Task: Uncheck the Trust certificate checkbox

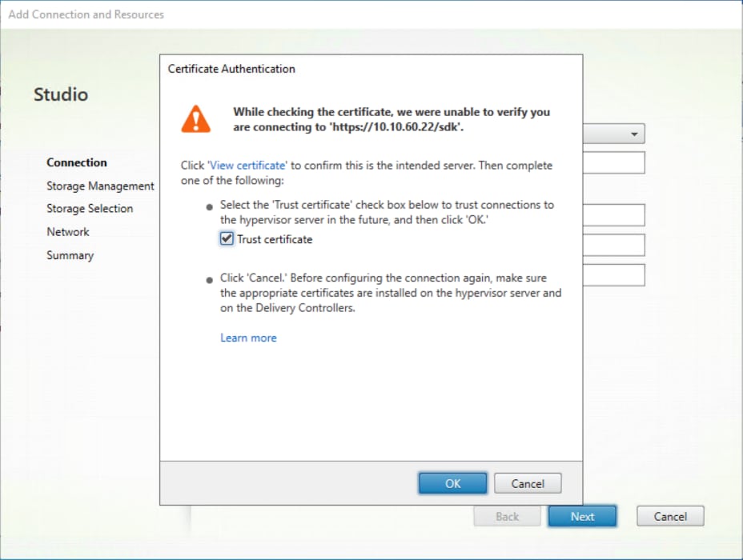Action: (227, 238)
